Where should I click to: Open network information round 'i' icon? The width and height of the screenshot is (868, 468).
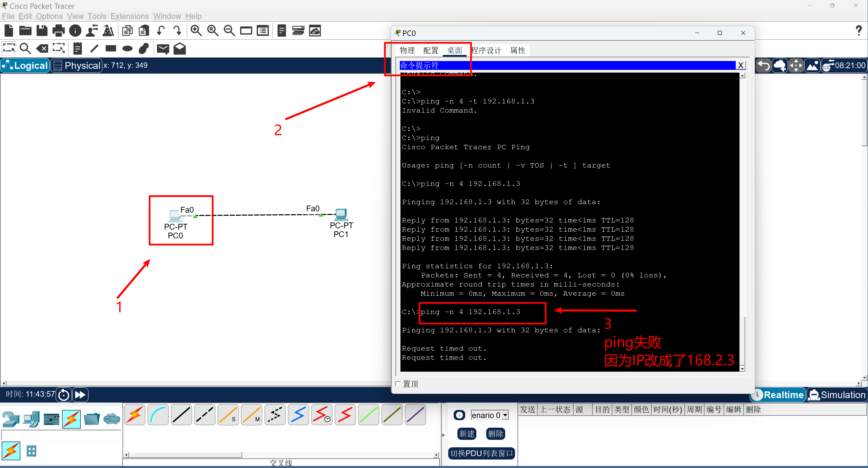[75, 31]
